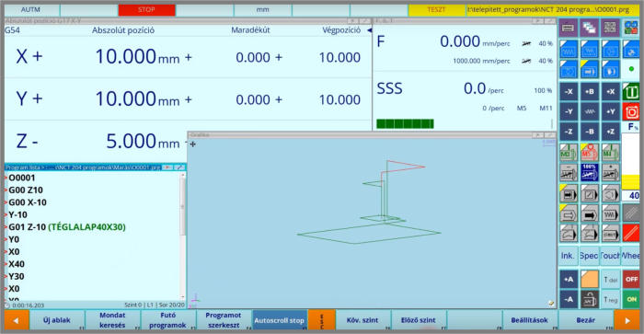Click the -X jog axis button
Image resolution: width=644 pixels, height=334 pixels.
coord(569,92)
